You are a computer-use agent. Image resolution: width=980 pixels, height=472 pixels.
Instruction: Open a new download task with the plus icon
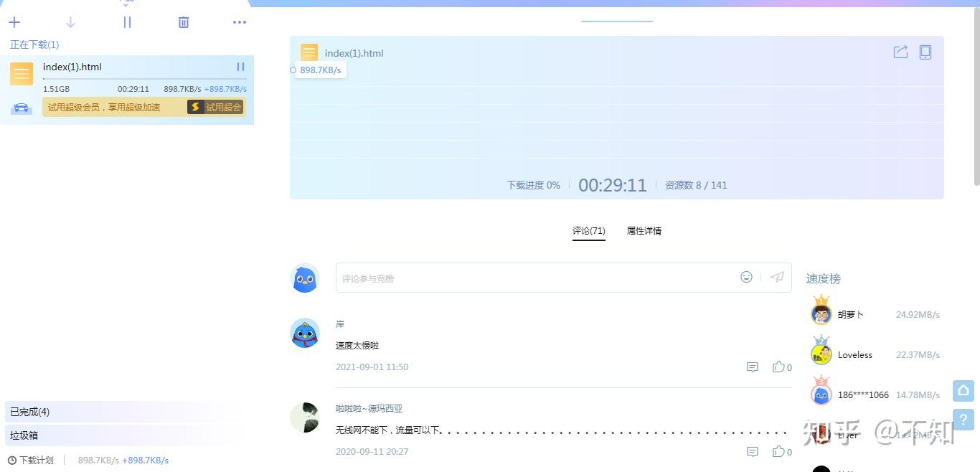tap(14, 22)
